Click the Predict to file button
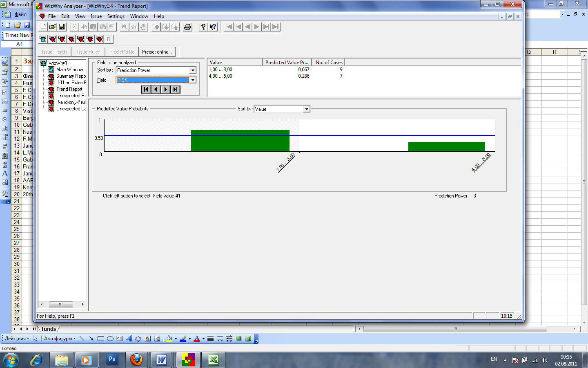The width and height of the screenshot is (588, 368). [122, 52]
